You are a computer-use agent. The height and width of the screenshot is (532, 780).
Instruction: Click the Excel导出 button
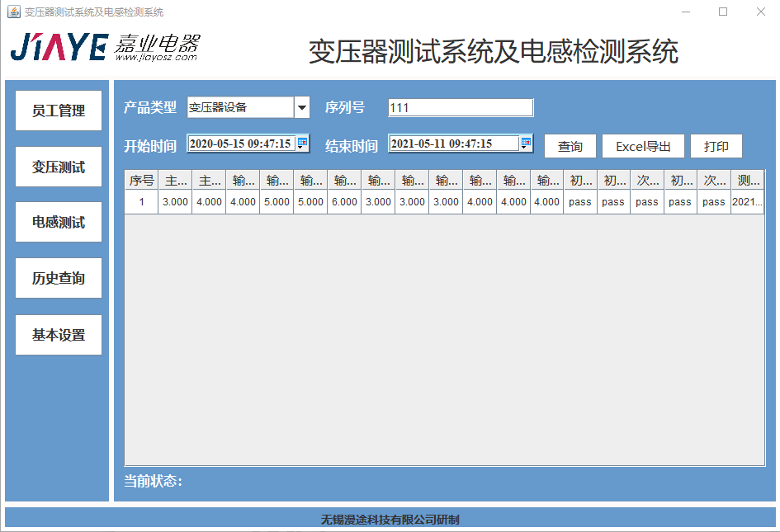point(643,146)
